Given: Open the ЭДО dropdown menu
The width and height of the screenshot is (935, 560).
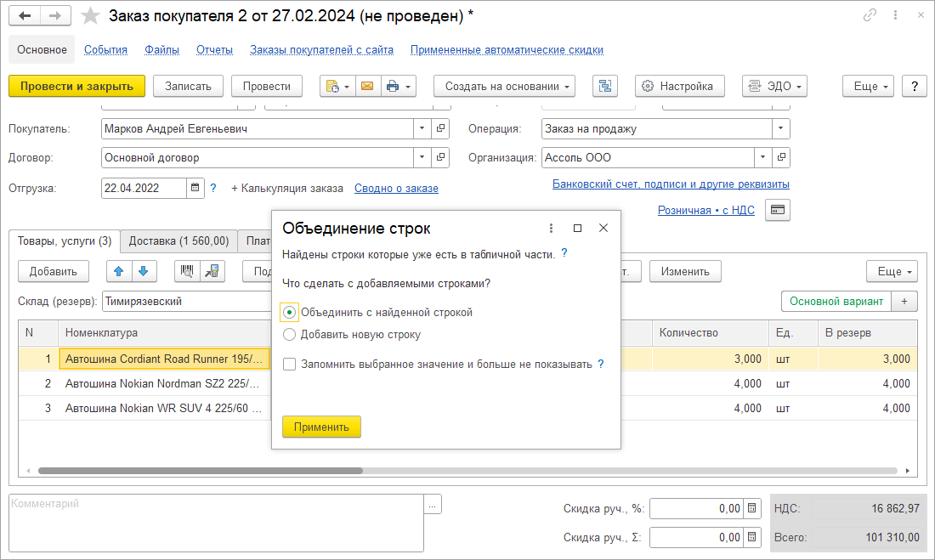Looking at the screenshot, I should tap(774, 87).
